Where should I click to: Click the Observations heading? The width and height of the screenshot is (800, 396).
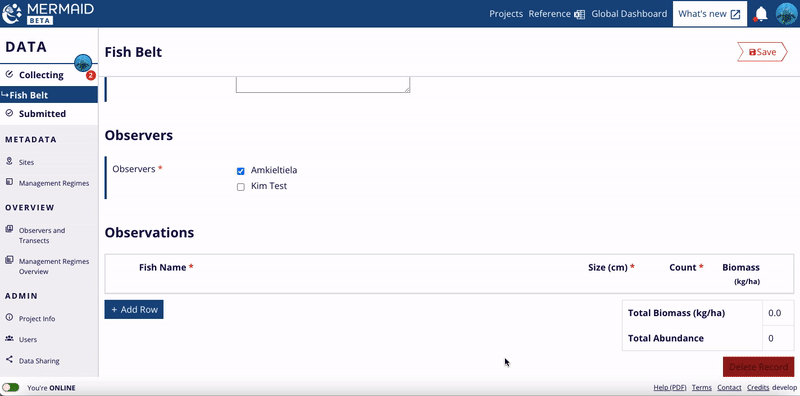[x=149, y=233]
